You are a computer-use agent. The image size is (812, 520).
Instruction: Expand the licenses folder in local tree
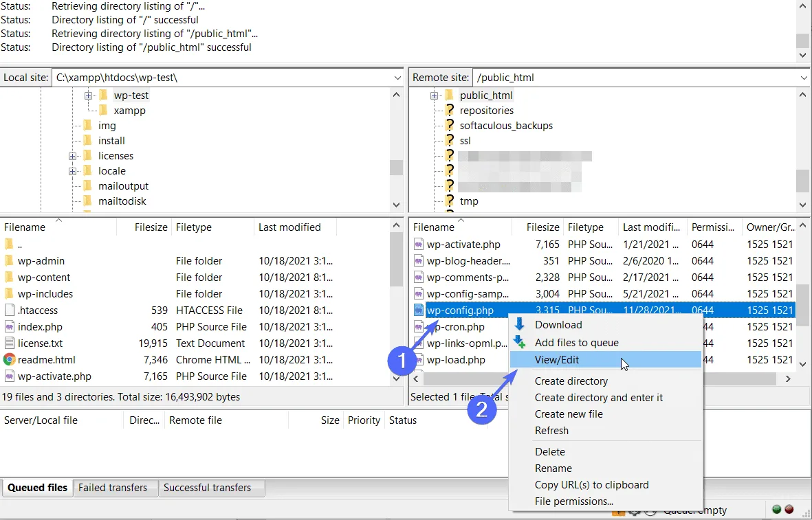coord(72,156)
